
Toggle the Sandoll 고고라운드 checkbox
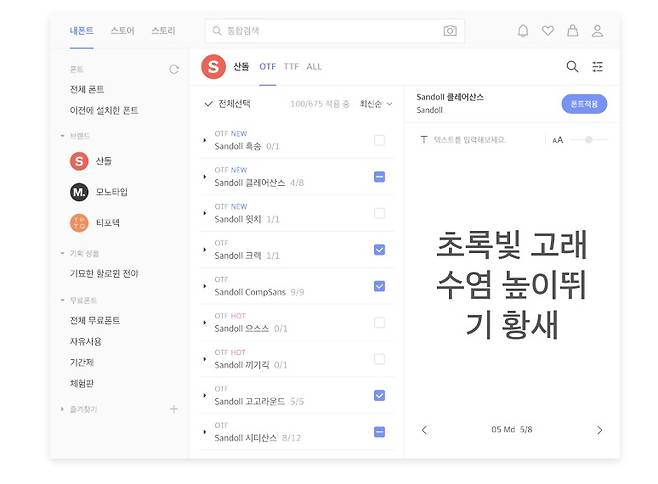[379, 396]
